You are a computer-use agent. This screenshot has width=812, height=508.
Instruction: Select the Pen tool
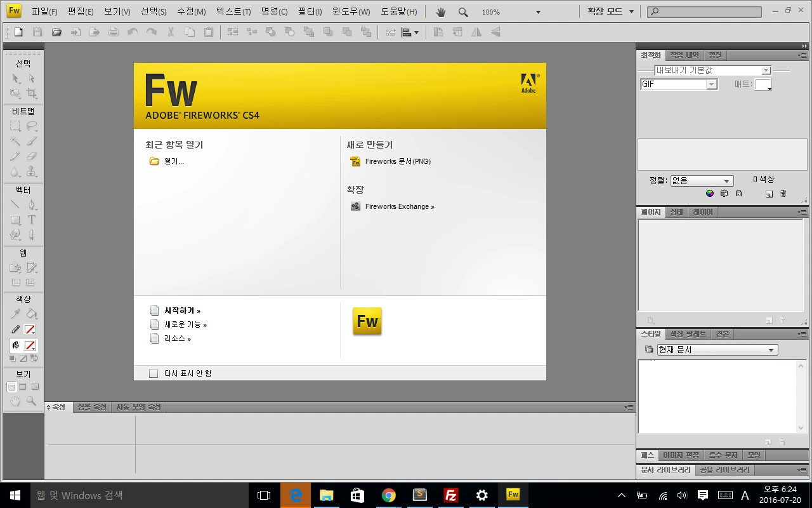[x=31, y=204]
